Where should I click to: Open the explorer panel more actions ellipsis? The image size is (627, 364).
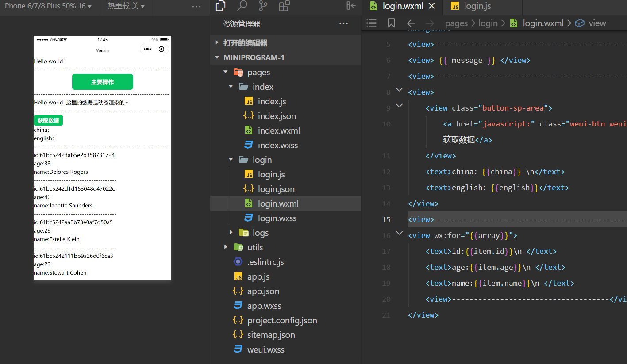(343, 24)
